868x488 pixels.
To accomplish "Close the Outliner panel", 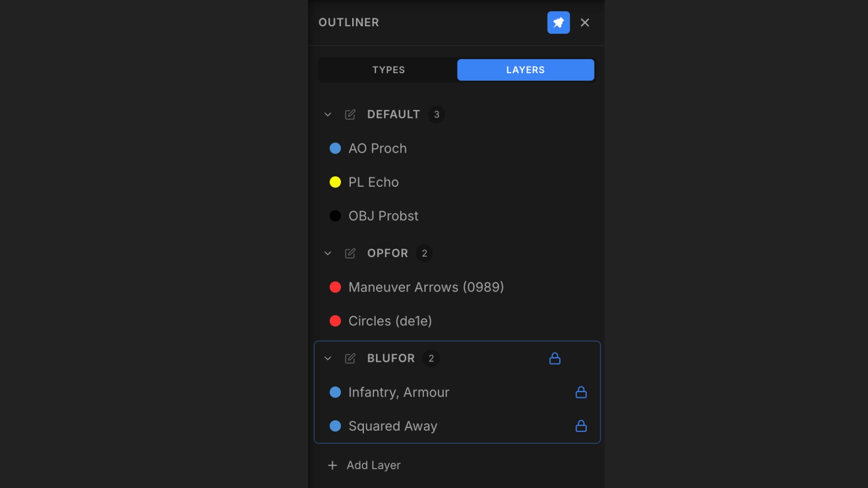I will coord(585,23).
